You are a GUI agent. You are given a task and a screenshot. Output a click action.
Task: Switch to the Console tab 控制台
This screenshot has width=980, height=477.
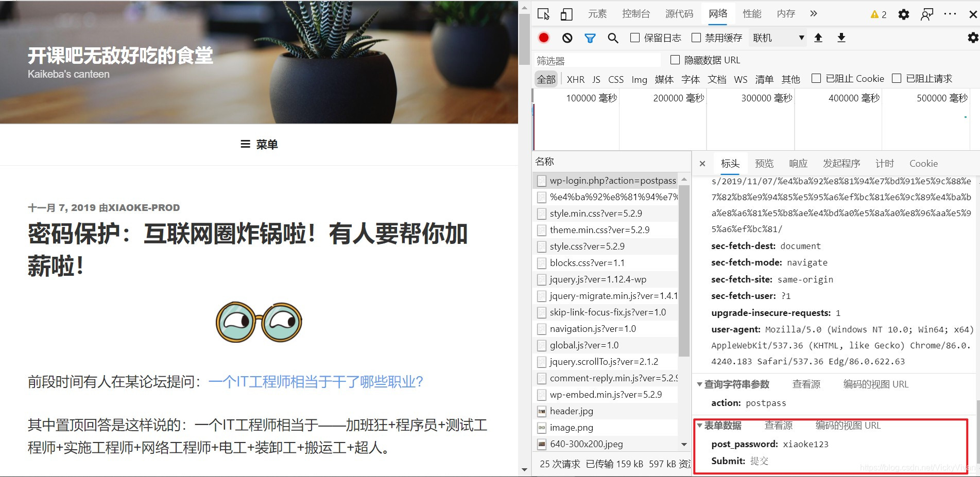636,14
